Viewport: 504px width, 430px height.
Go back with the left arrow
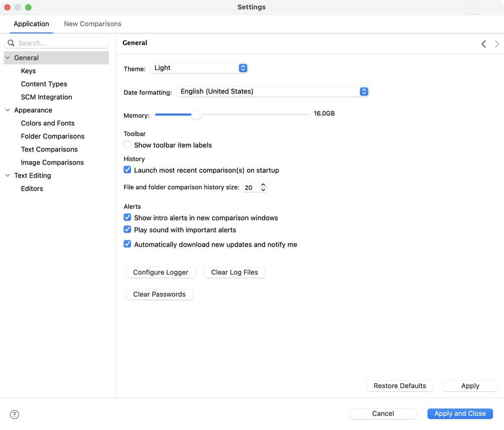tap(483, 44)
